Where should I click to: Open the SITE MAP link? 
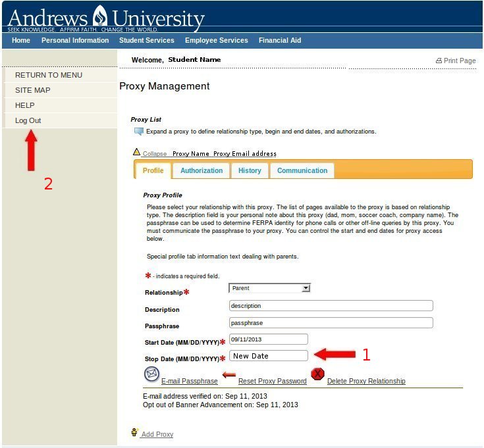[61, 90]
